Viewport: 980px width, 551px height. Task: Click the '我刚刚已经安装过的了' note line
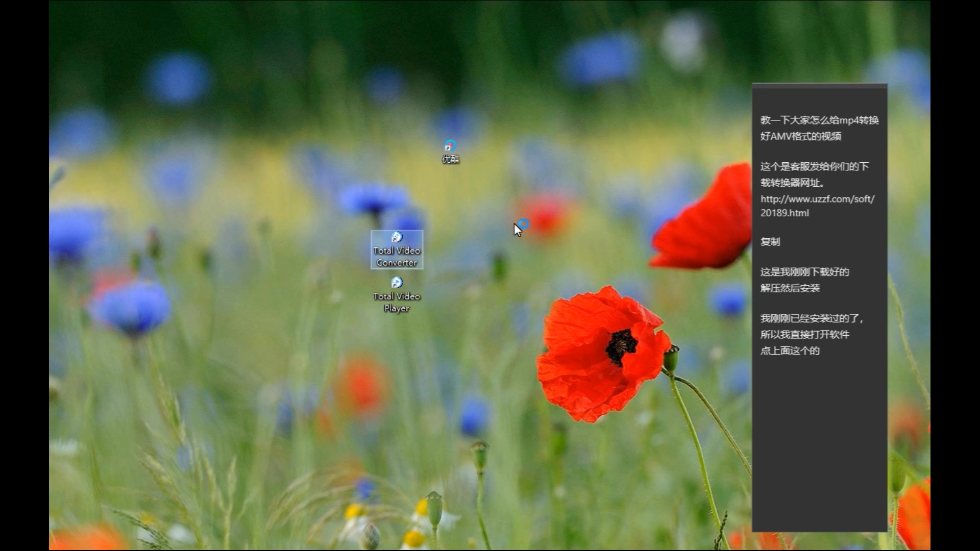pyautogui.click(x=811, y=319)
